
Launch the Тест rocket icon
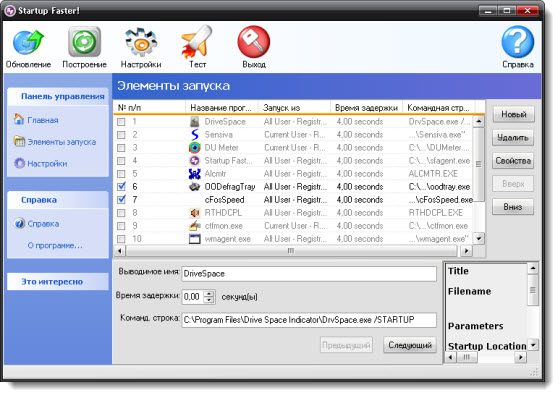(197, 41)
